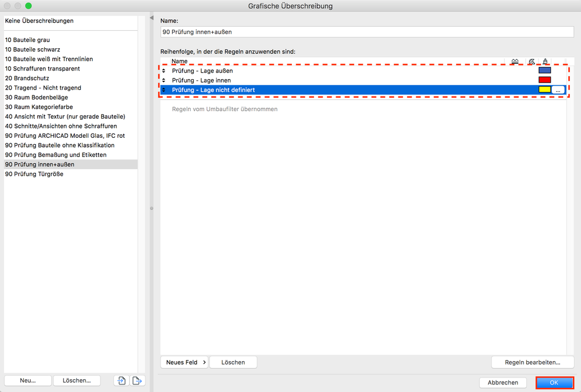Click the surface paint column header icon
The image size is (581, 392).
[x=545, y=62]
